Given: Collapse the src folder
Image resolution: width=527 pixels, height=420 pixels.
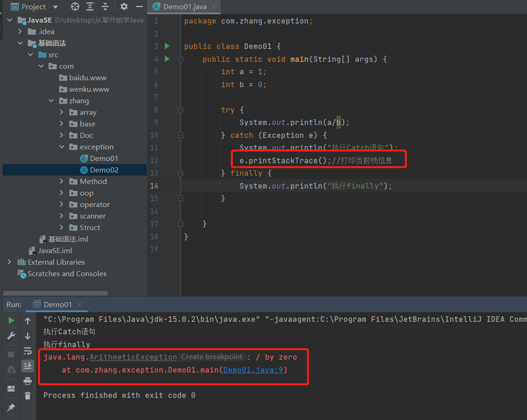Looking at the screenshot, I should 30,54.
